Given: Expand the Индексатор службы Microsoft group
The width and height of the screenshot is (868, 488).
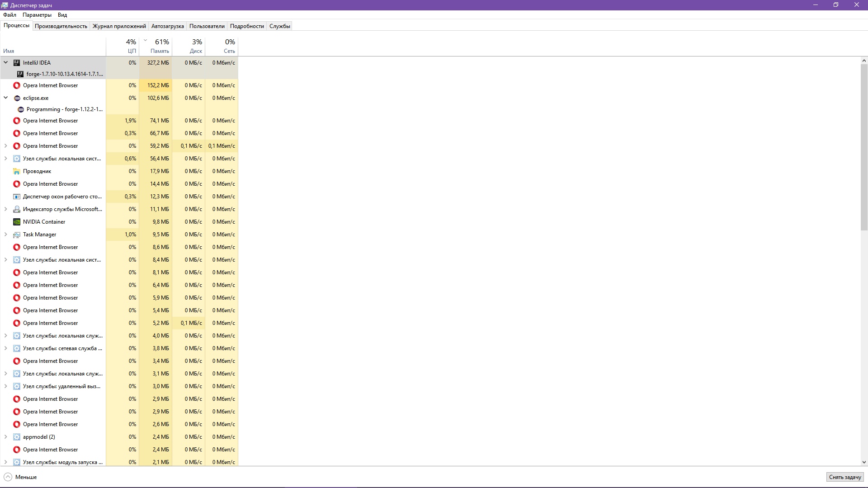Looking at the screenshot, I should [x=6, y=209].
